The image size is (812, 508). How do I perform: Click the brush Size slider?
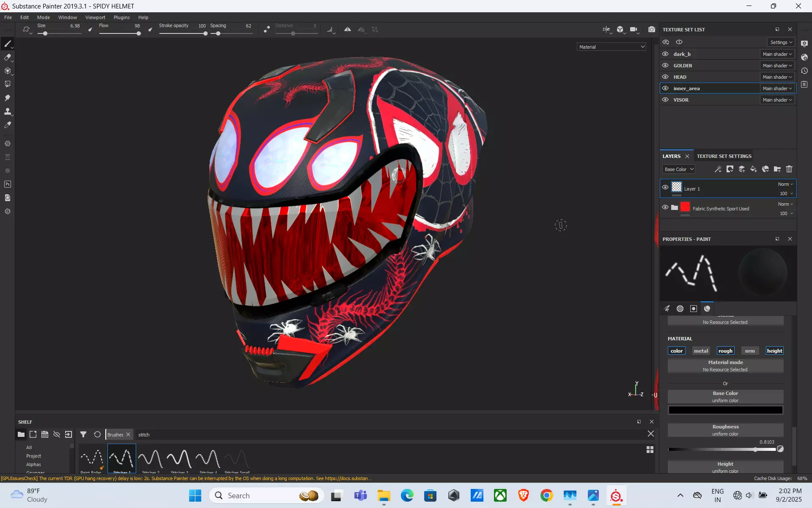pos(60,33)
